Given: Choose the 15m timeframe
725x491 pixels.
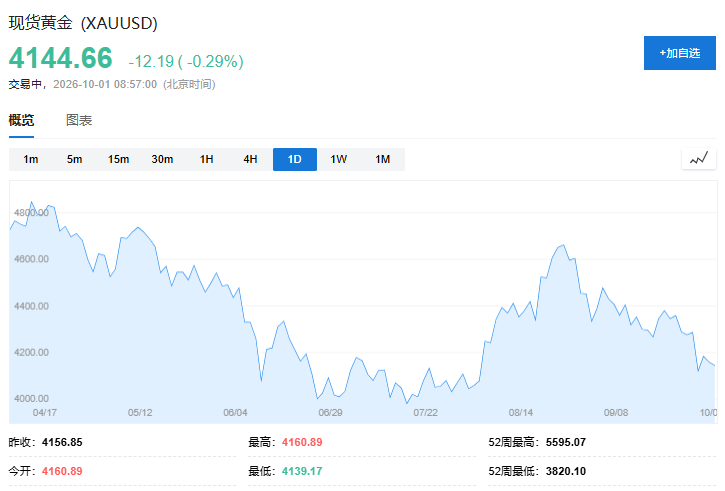Looking at the screenshot, I should coord(118,160).
